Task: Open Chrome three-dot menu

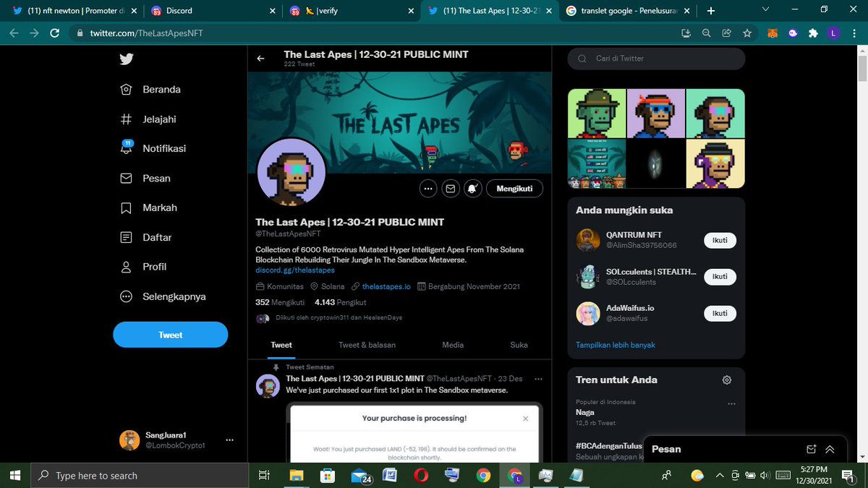Action: pos(854,33)
